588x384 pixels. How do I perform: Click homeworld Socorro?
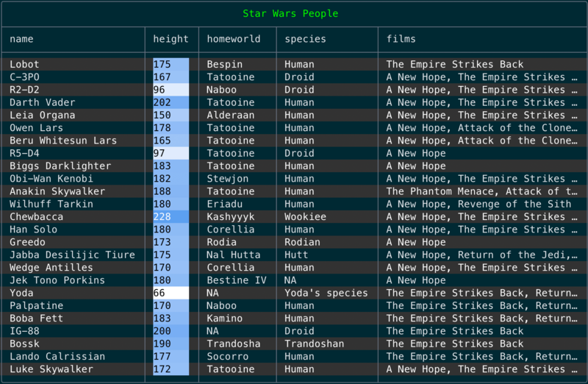(x=228, y=357)
